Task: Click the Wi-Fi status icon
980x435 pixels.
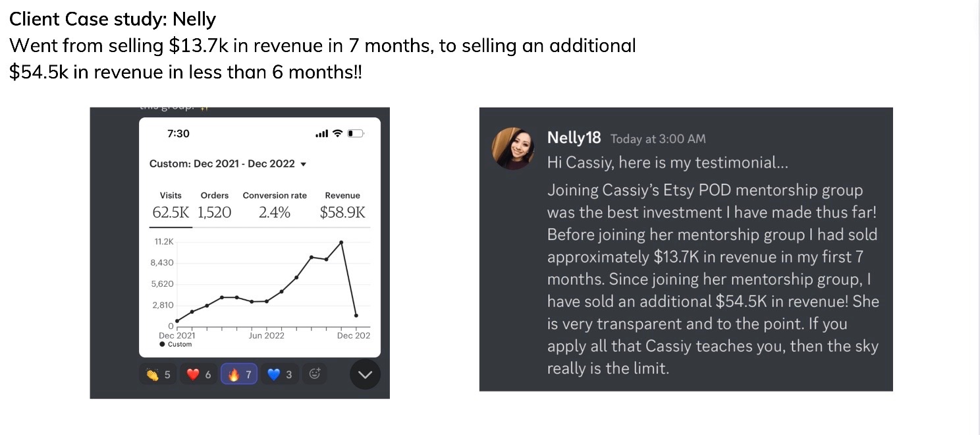Action: pos(338,134)
